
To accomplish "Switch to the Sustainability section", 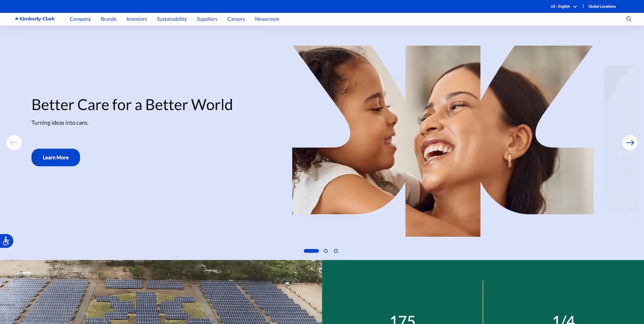I will click(x=172, y=19).
